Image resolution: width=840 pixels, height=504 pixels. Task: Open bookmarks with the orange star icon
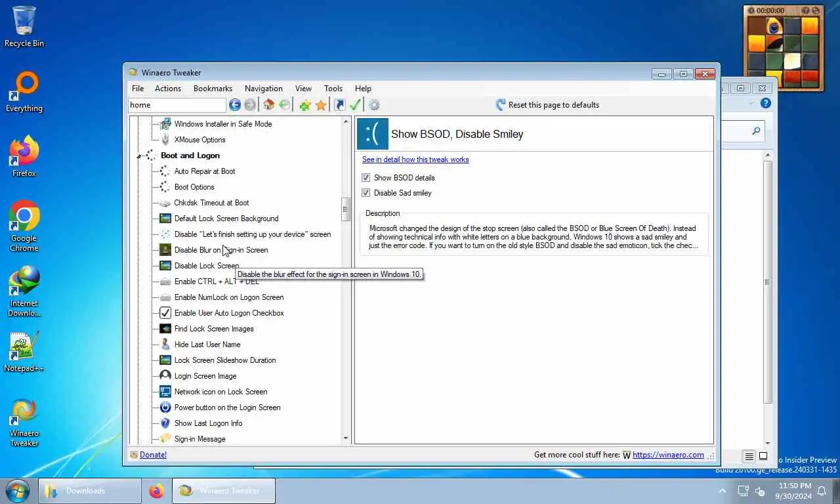point(321,105)
